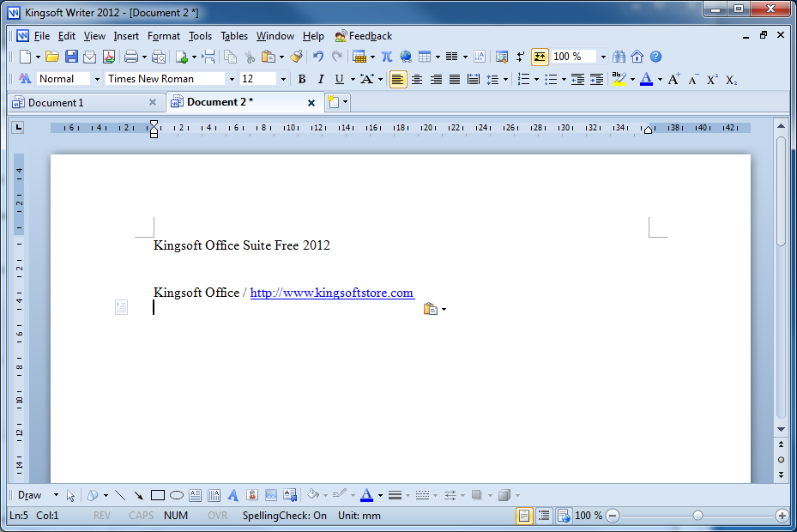The image size is (797, 532).
Task: Click the Feedback button
Action: [364, 36]
